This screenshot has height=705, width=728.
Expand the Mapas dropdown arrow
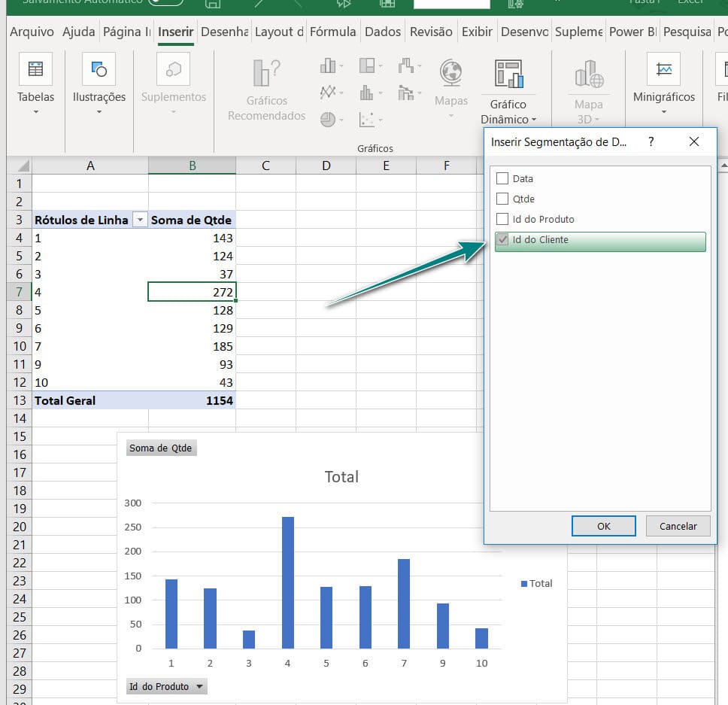450,116
